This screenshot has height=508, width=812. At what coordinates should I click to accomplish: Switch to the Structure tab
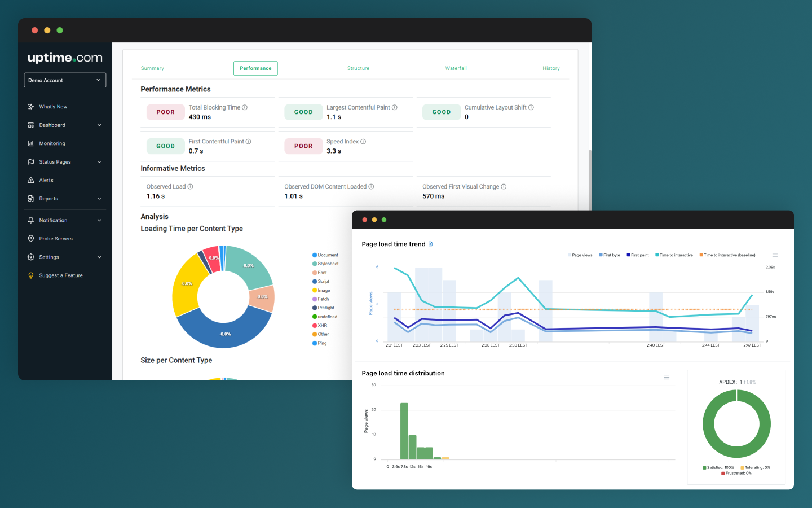click(358, 68)
